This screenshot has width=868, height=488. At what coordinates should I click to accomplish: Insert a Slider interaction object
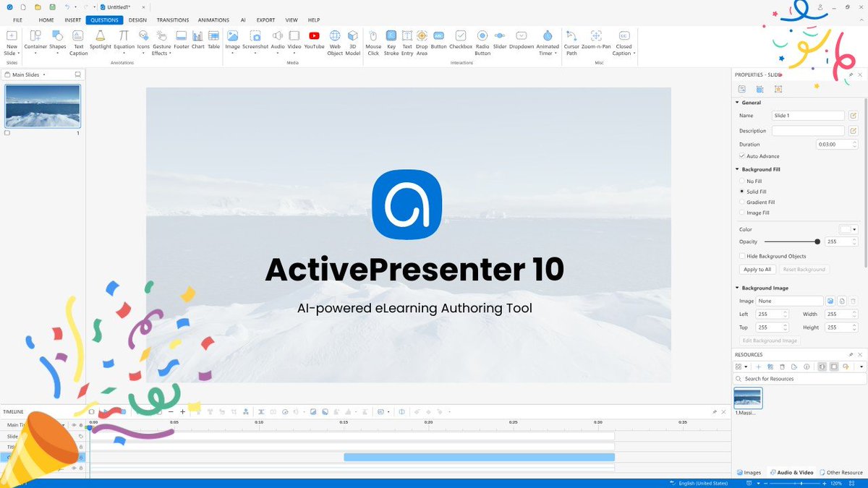(x=500, y=40)
